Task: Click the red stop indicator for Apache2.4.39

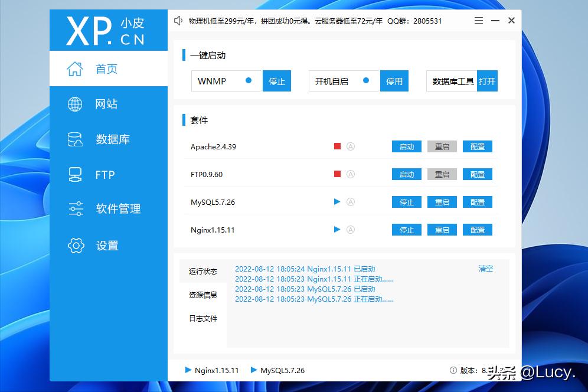Action: pos(338,146)
